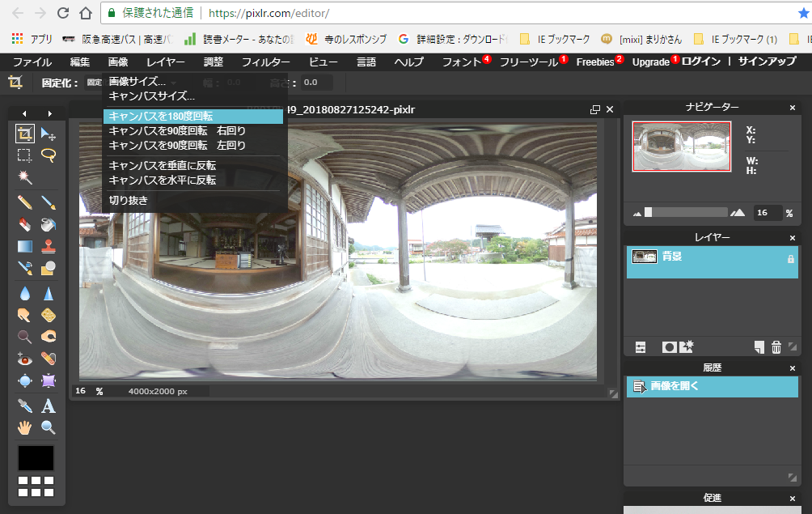The height and width of the screenshot is (514, 812).
Task: Choose キャンバスを垂直に反転
Action: [163, 166]
